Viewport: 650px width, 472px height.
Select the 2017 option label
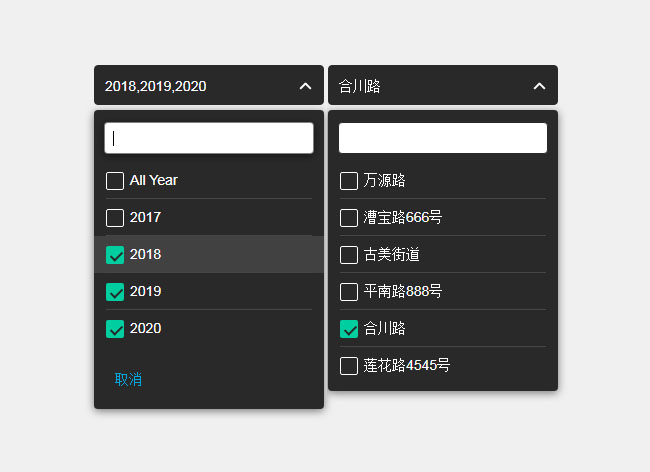pos(145,218)
